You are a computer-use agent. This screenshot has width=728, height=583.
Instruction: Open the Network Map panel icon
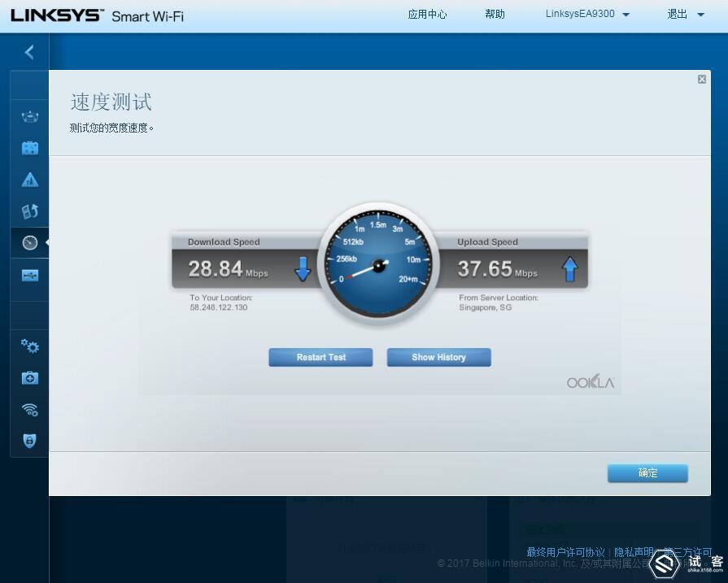[x=29, y=85]
